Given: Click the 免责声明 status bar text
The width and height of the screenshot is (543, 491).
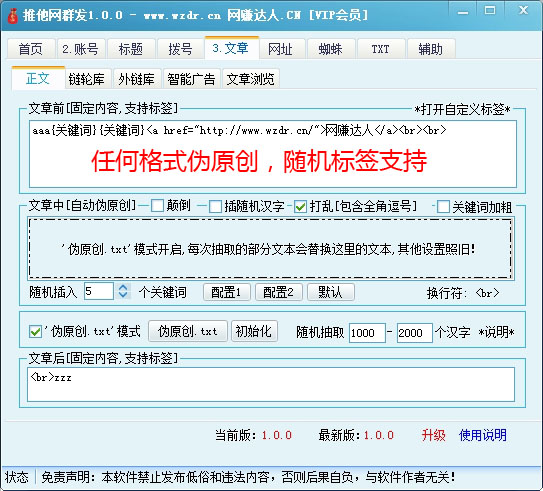Looking at the screenshot, I should [x=248, y=477].
